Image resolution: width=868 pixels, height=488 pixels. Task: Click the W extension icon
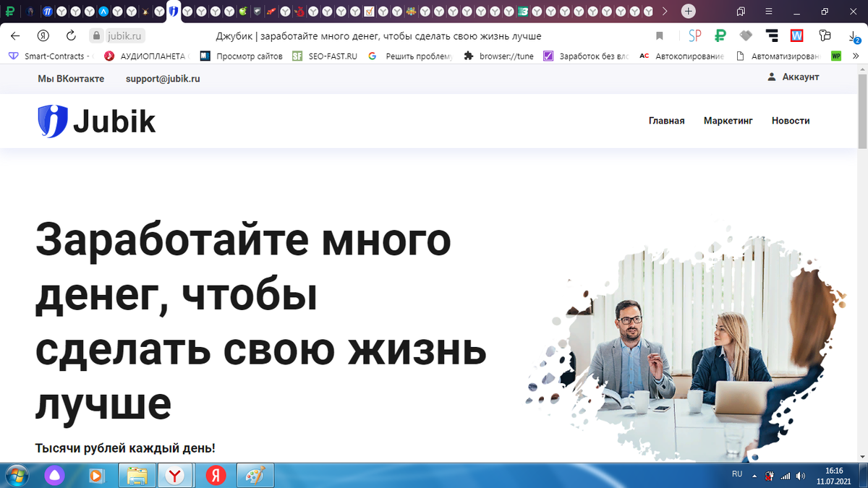796,35
